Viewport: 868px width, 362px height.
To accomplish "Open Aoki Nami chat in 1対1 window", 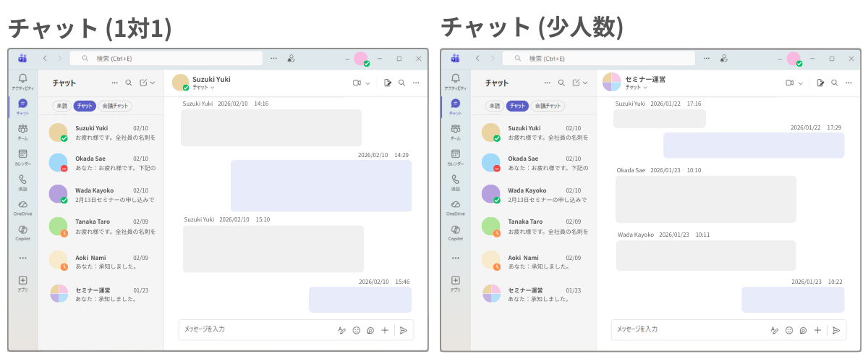I will (101, 261).
